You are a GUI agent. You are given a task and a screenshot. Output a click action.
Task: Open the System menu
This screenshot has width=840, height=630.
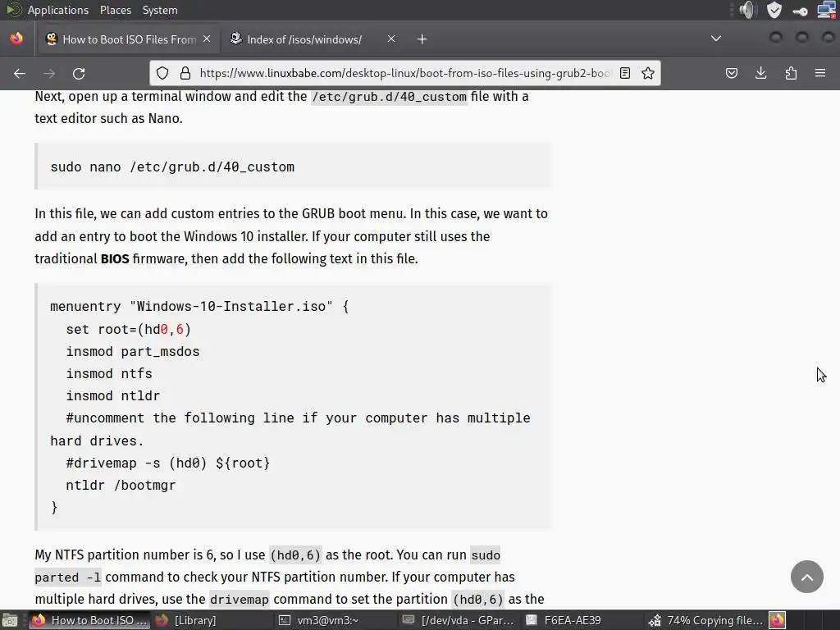tap(160, 10)
